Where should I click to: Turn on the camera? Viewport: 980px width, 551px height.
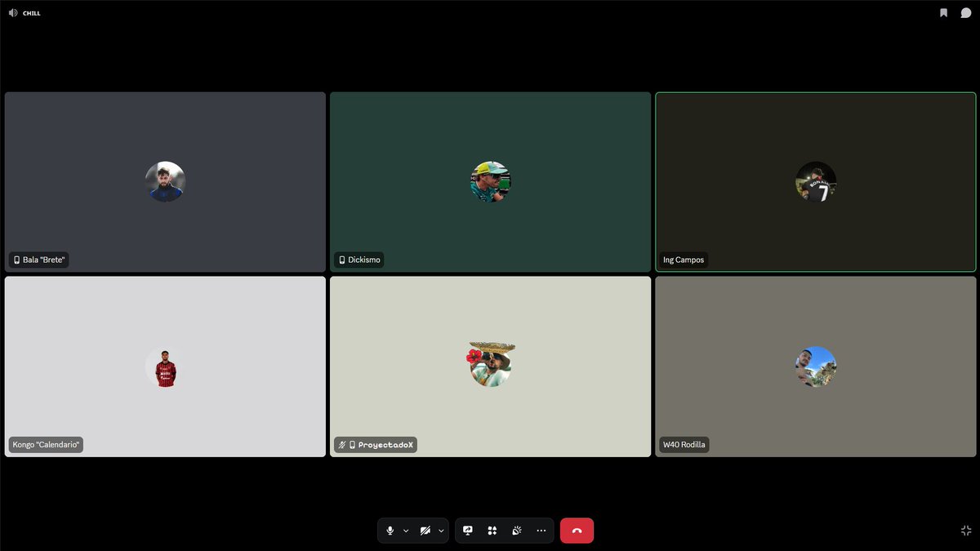pyautogui.click(x=425, y=531)
